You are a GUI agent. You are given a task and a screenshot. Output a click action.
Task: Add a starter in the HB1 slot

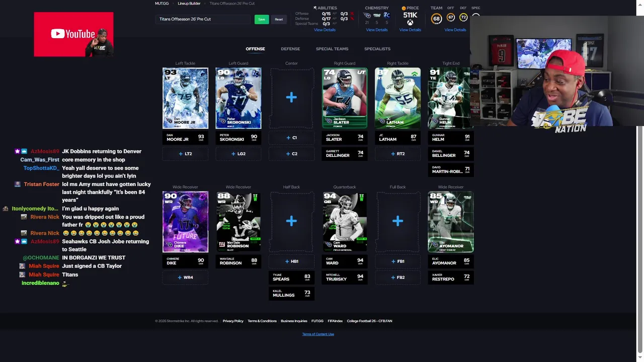(x=291, y=261)
